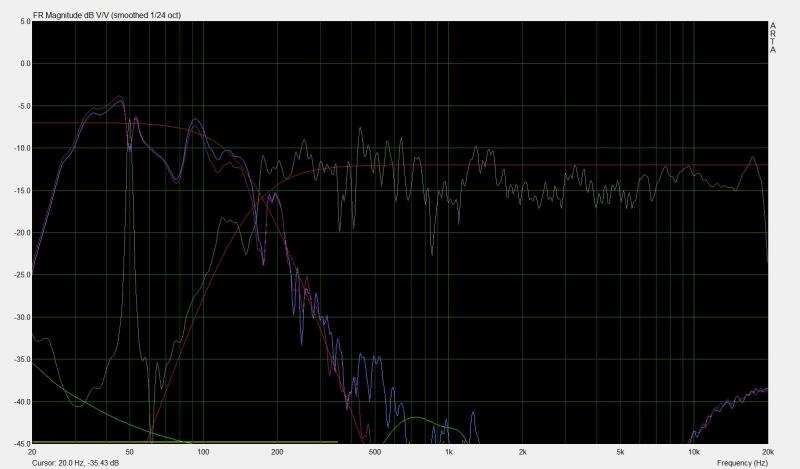Viewport: 800px width, 469px height.
Task: Click the '-15.0' dB axis label
Action: tap(23, 191)
